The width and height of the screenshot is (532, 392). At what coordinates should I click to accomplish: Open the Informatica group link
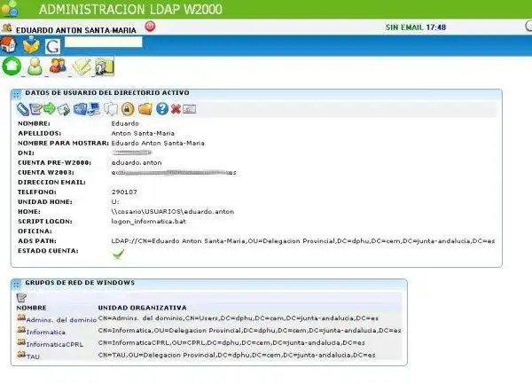tap(46, 332)
